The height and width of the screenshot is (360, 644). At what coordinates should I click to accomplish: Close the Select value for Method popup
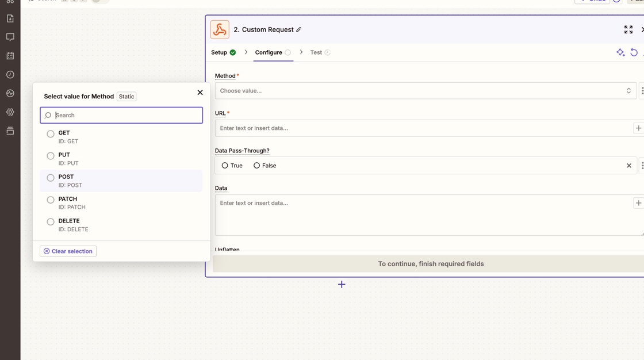tap(200, 93)
